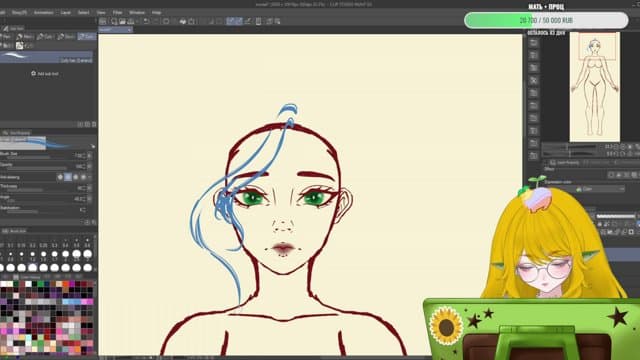Click the Undo arrow in the command bar
This screenshot has width=640, height=360.
click(x=146, y=21)
